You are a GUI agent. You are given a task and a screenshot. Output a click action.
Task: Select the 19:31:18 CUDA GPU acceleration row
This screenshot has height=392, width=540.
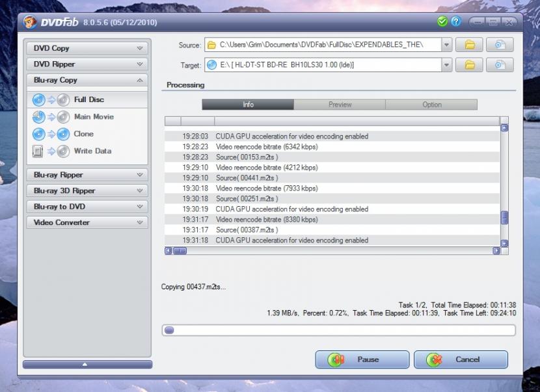pyautogui.click(x=332, y=241)
